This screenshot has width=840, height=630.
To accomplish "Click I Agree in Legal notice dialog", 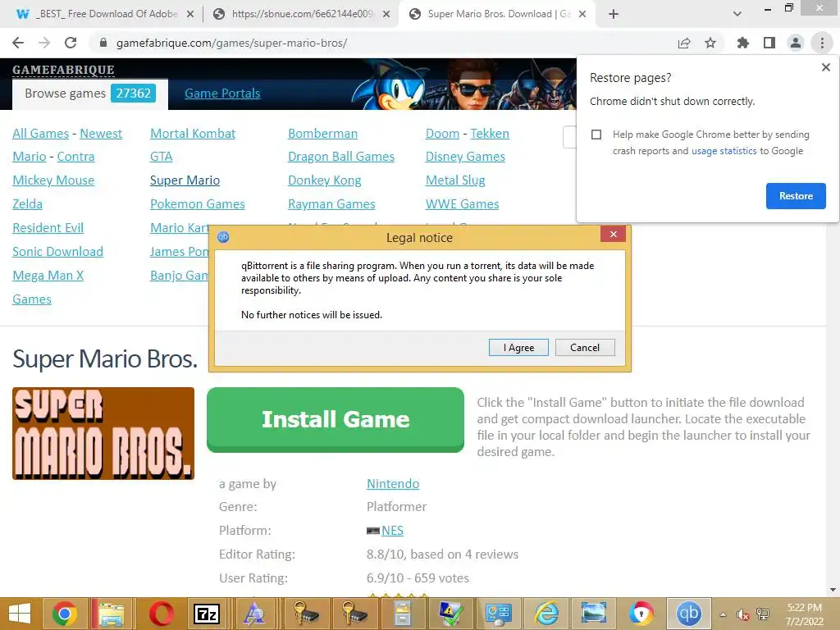I will [518, 348].
